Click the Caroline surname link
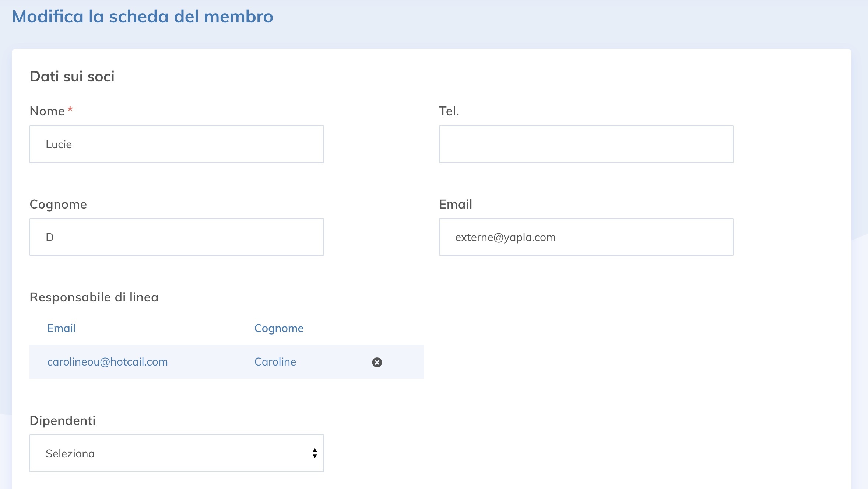This screenshot has height=489, width=868. [275, 362]
